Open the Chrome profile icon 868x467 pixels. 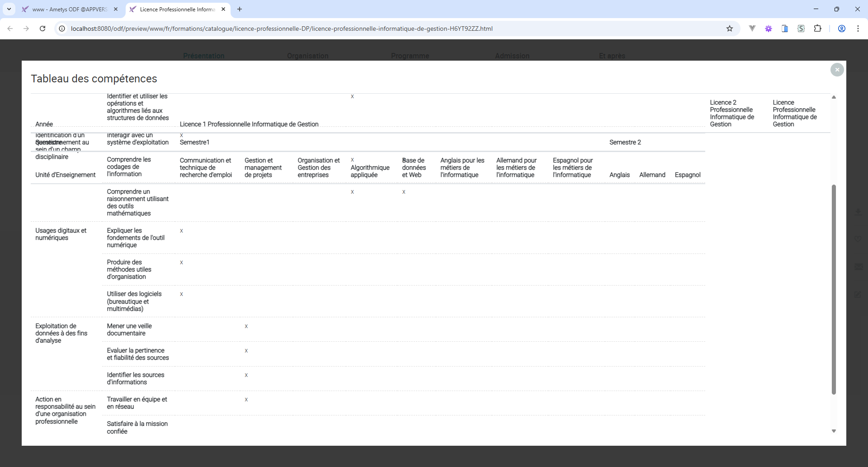tap(842, 29)
